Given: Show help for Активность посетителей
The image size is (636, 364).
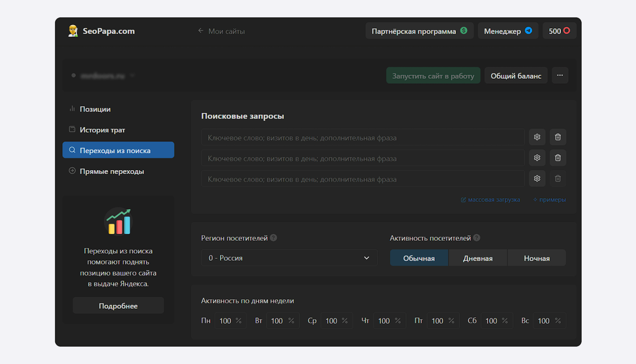Looking at the screenshot, I should tap(476, 238).
